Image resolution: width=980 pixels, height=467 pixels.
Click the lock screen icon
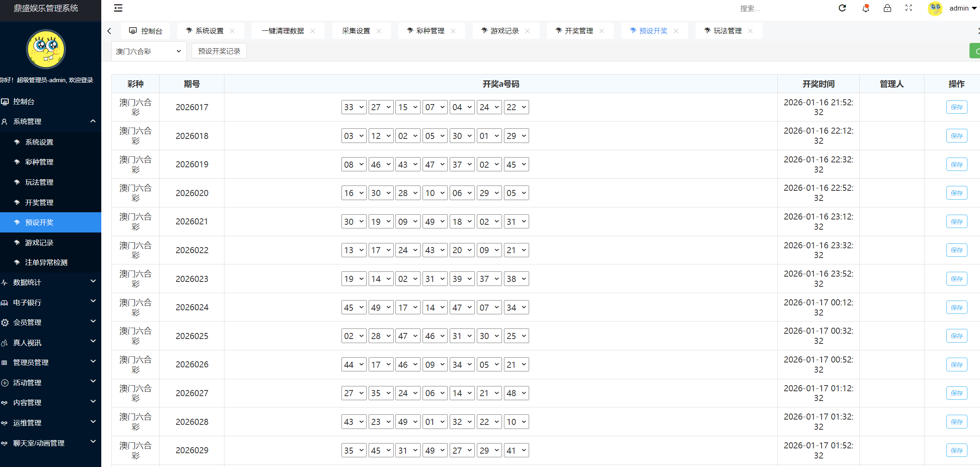click(887, 8)
